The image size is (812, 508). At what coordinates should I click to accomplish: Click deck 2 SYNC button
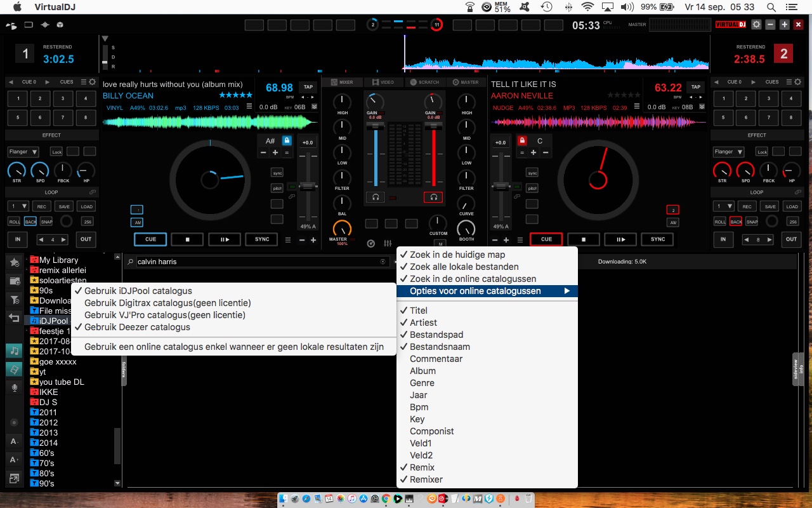658,239
